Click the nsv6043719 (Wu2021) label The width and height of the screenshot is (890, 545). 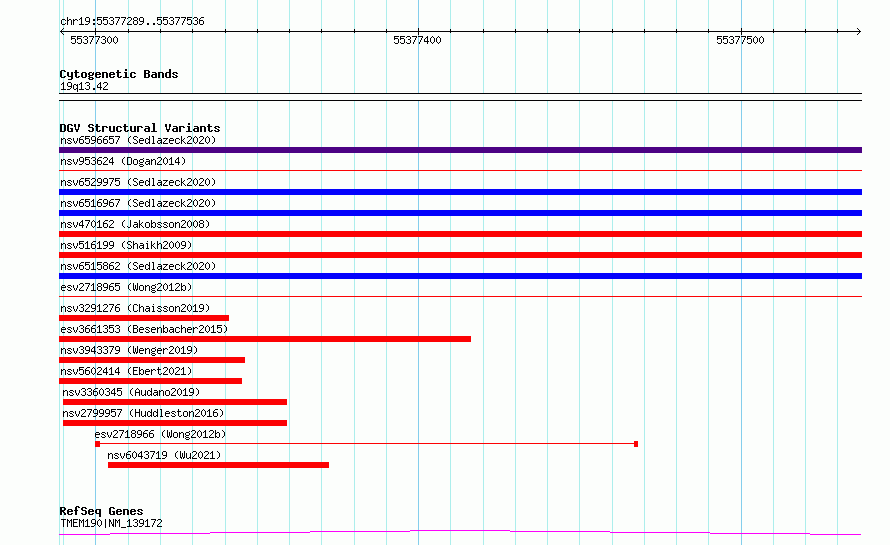tap(164, 455)
